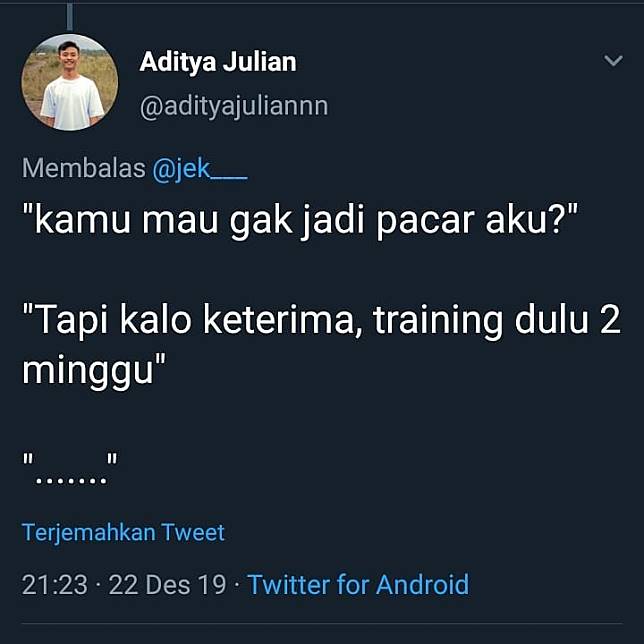Screen dimensions: 644x644
Task: Click the 22 Des 19 date
Action: click(168, 584)
